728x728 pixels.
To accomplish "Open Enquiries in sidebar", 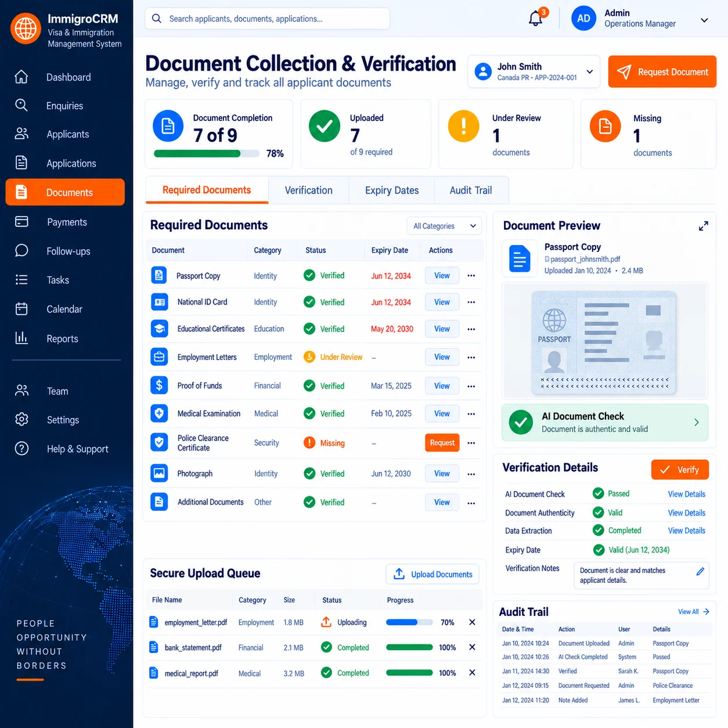I will (65, 106).
